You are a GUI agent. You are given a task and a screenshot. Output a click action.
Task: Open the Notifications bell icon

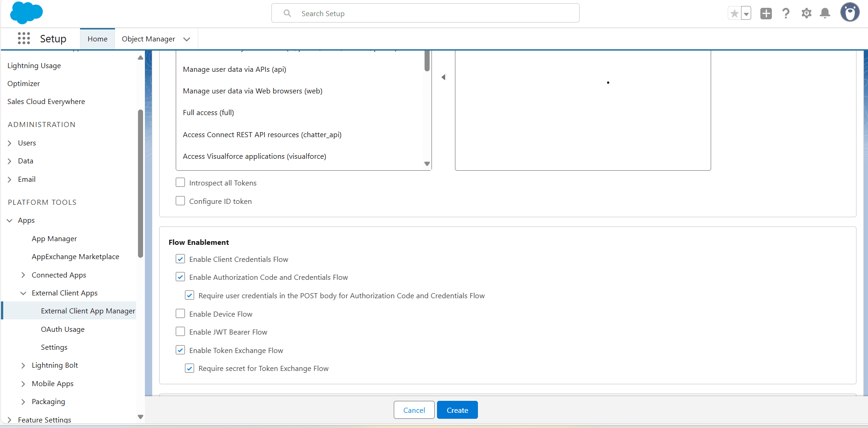[825, 13]
